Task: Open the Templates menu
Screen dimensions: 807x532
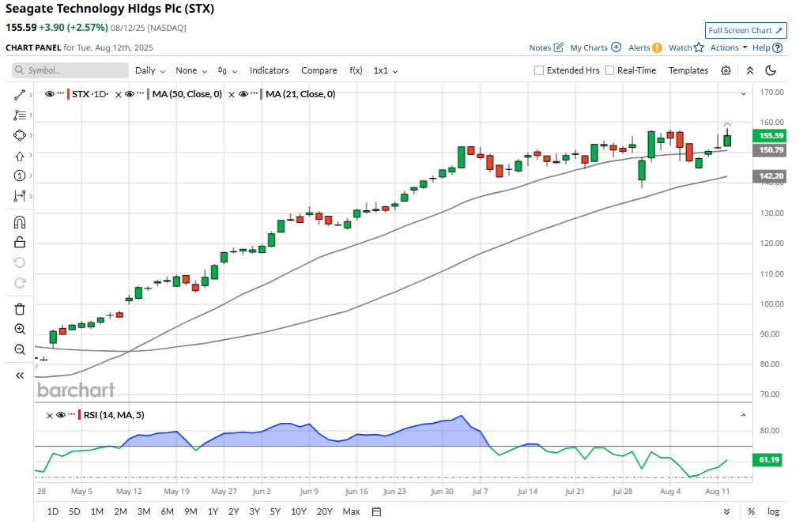Action: pos(688,70)
